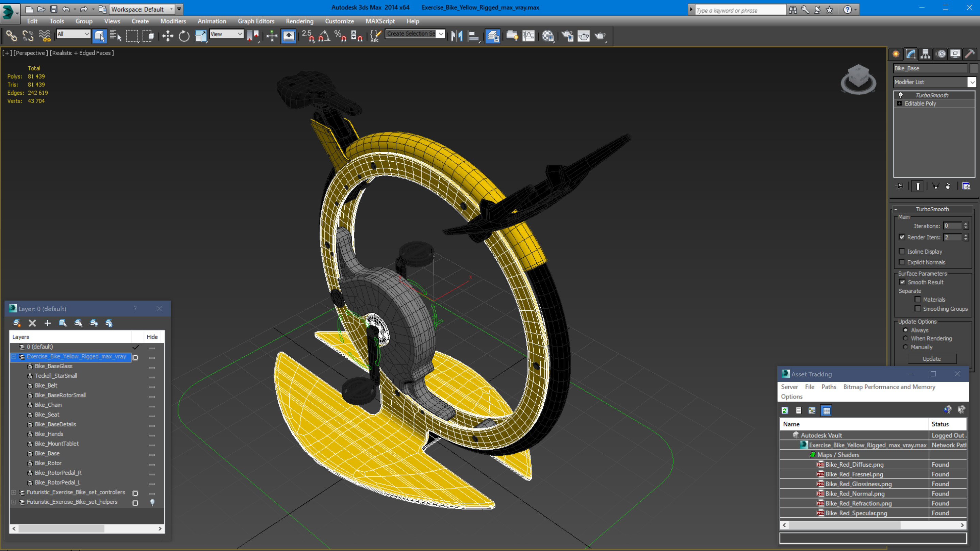This screenshot has height=551, width=980.
Task: Choose Rectangular Selection Region tool
Action: click(x=132, y=36)
